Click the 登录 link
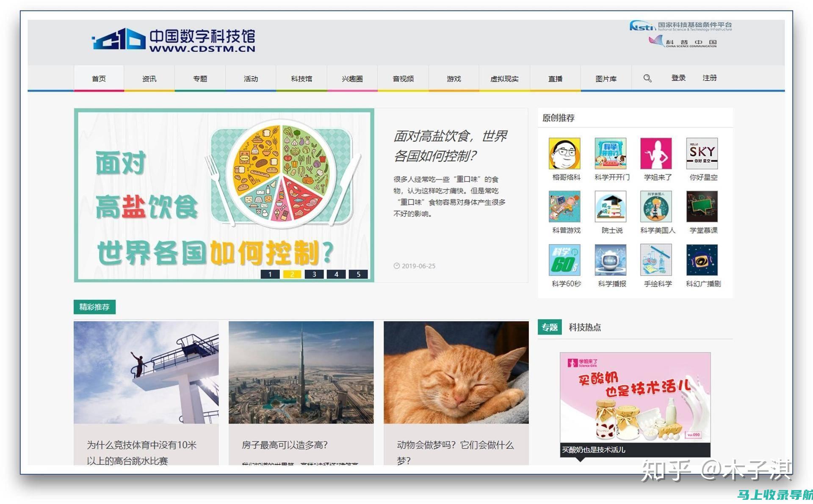The image size is (813, 504). (x=678, y=78)
